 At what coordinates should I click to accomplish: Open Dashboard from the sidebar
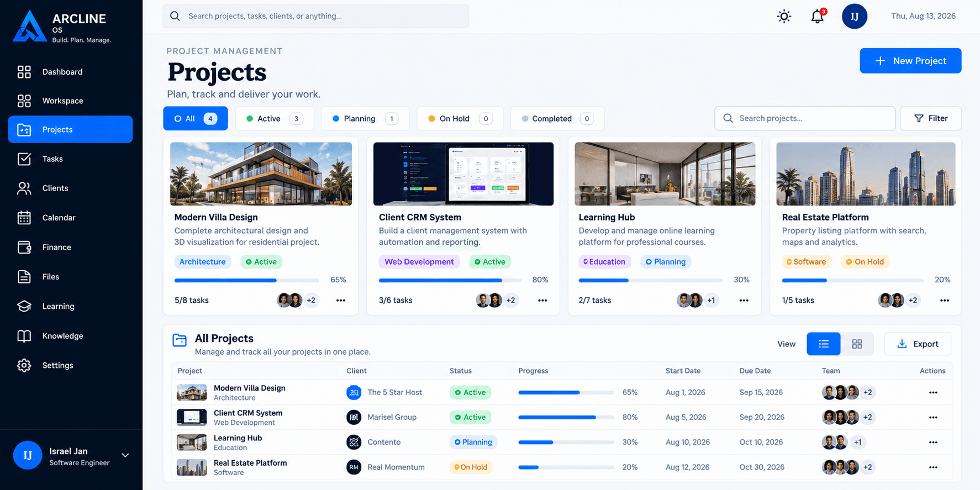click(x=70, y=72)
